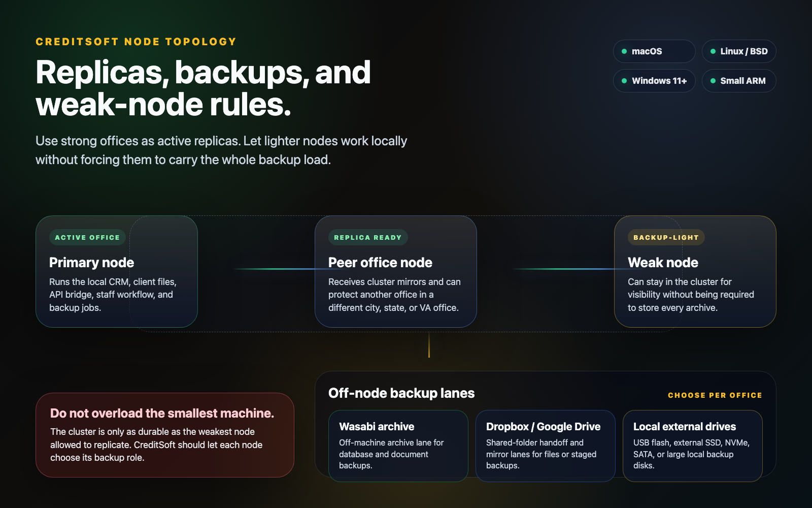
Task: Click the Linux / BSD platform pill
Action: (739, 51)
